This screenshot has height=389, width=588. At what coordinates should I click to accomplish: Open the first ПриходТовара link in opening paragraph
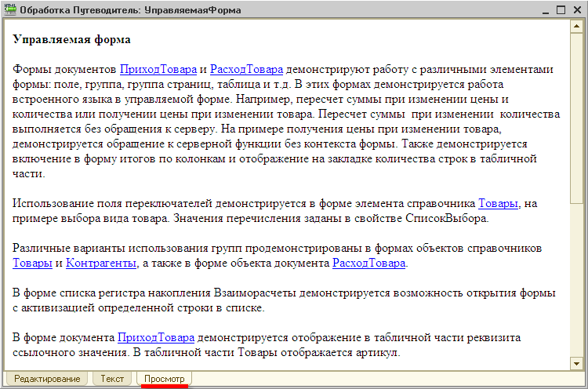pyautogui.click(x=158, y=69)
